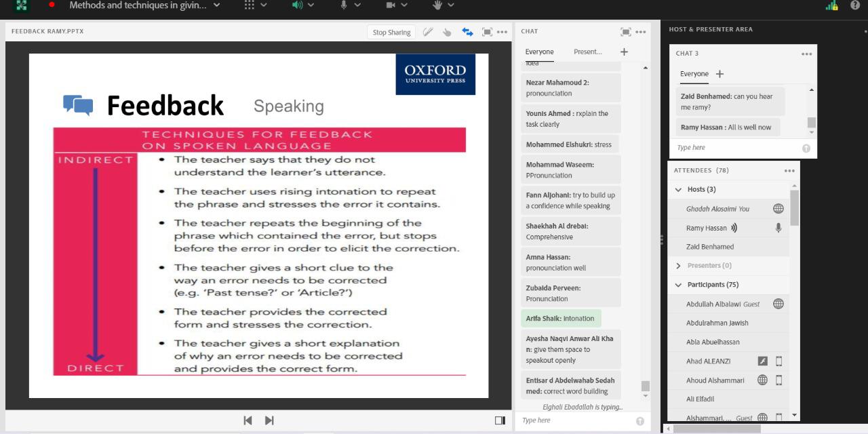Go to the previous slide

[248, 420]
